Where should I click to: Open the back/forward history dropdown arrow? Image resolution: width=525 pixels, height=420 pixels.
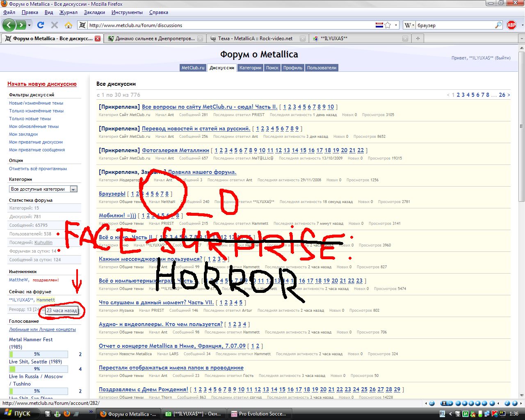click(30, 25)
